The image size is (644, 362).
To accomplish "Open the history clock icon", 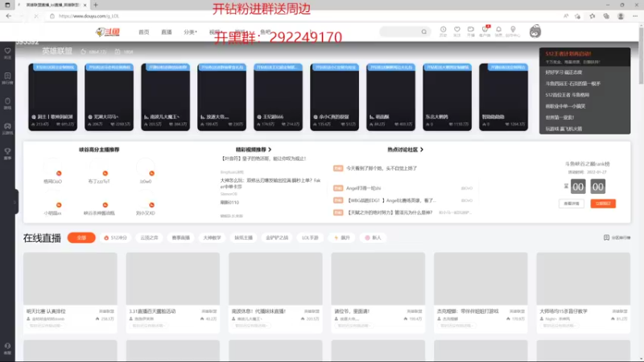I will [x=444, y=31].
